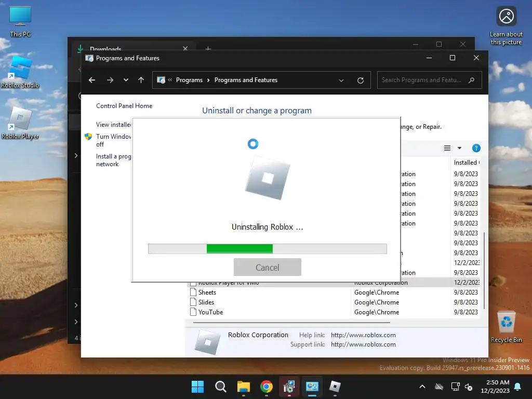The height and width of the screenshot is (399, 532).
Task: Expand middle navigation chevron in back window
Action: tap(76, 156)
